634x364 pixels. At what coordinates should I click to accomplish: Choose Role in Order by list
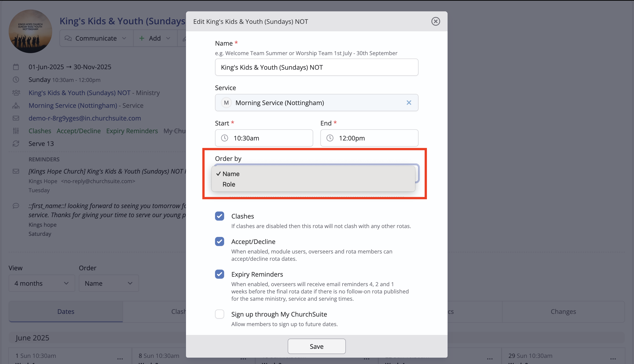(313, 184)
